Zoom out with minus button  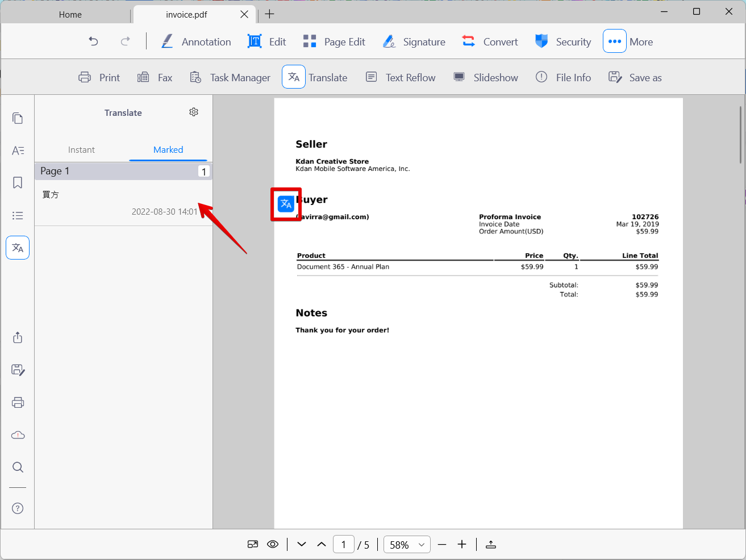(442, 544)
